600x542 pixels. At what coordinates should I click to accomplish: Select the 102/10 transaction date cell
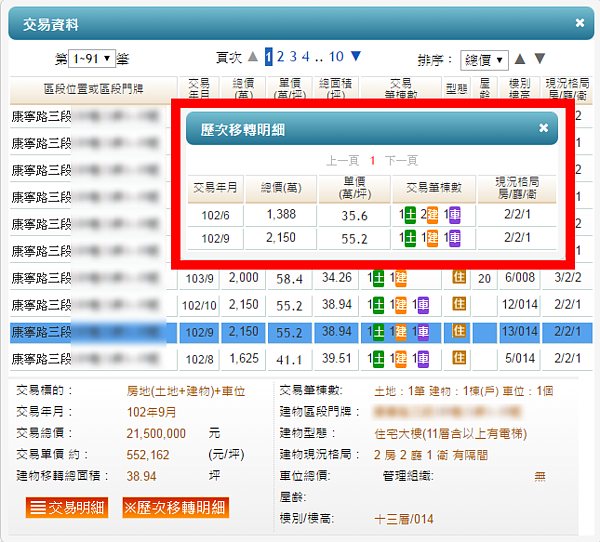pyautogui.click(x=199, y=305)
